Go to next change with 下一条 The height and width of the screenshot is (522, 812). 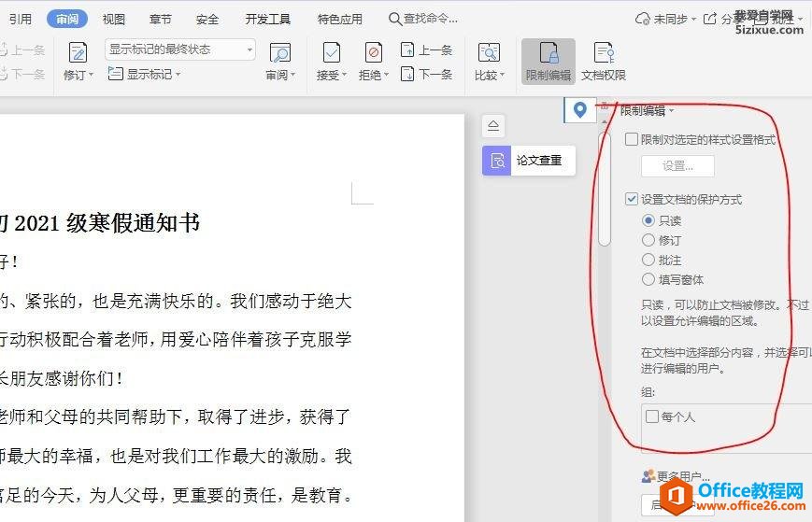[x=427, y=75]
